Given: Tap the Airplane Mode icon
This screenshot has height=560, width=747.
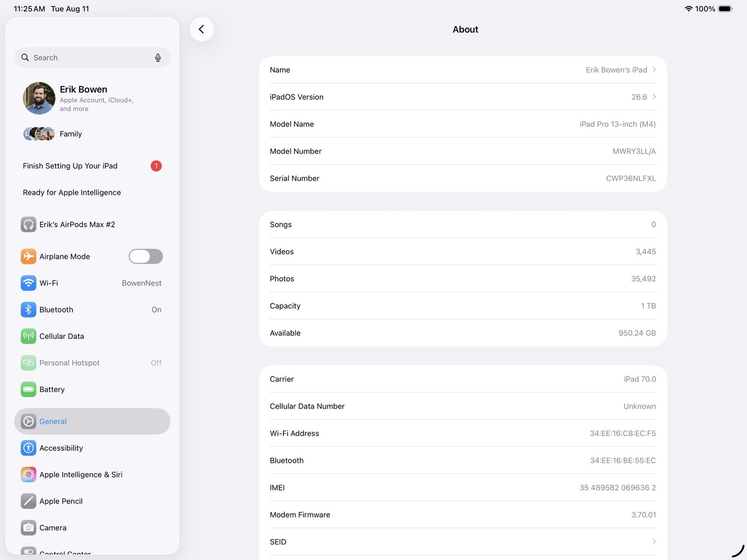Looking at the screenshot, I should coord(28,256).
